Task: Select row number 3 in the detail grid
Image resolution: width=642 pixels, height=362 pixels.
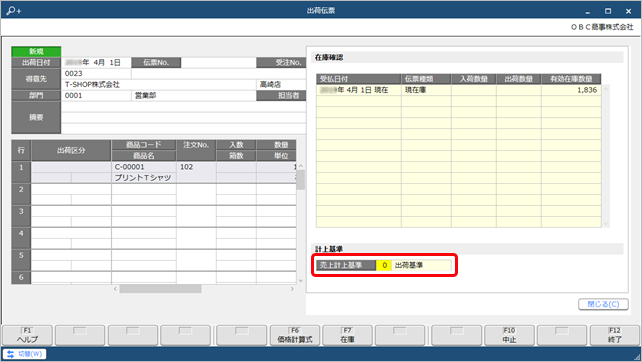Action: [21, 216]
